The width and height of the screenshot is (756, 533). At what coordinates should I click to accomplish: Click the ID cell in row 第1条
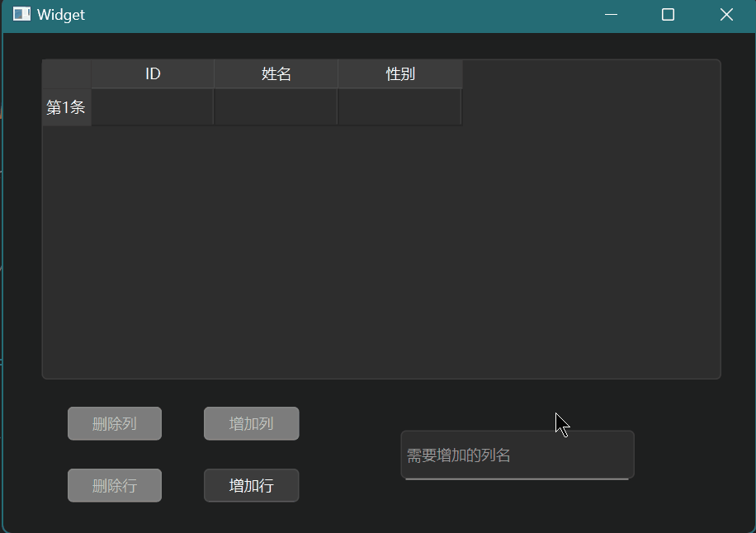pyautogui.click(x=153, y=107)
